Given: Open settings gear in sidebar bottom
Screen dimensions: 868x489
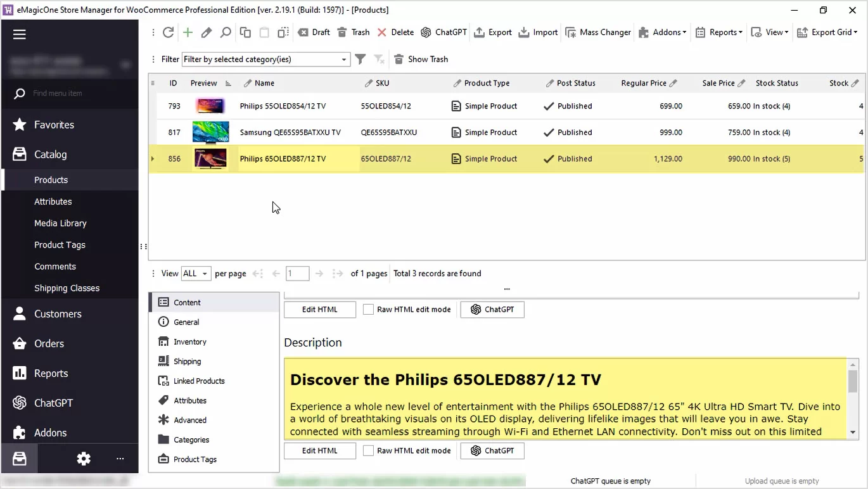Looking at the screenshot, I should point(84,459).
